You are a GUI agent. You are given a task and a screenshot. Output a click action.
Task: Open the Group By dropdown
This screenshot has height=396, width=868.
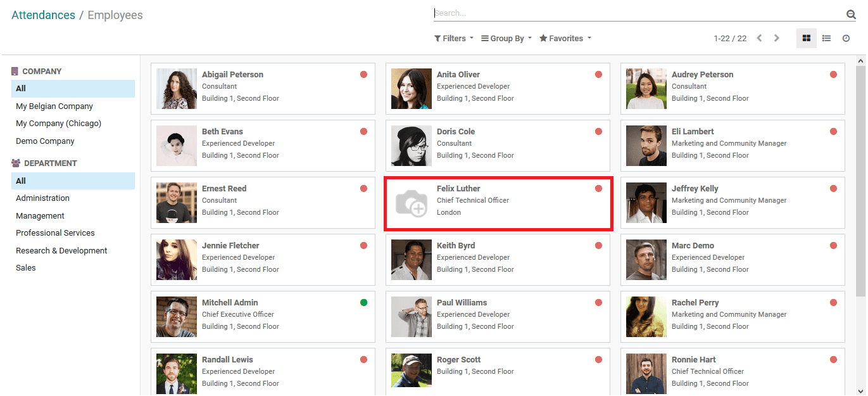click(506, 39)
